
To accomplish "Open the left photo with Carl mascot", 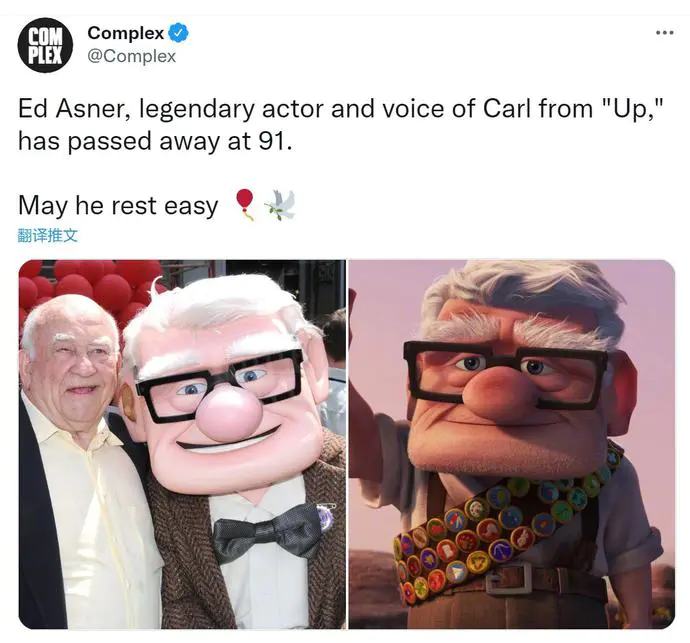I will (182, 444).
